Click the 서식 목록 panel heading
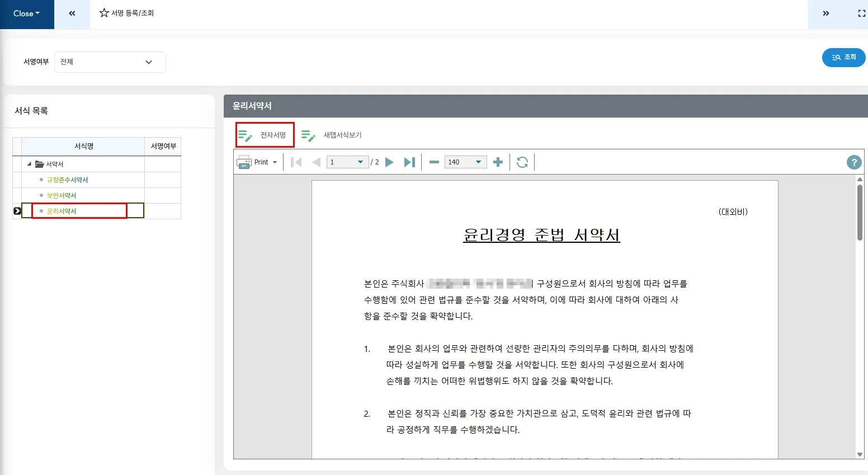 [31, 111]
